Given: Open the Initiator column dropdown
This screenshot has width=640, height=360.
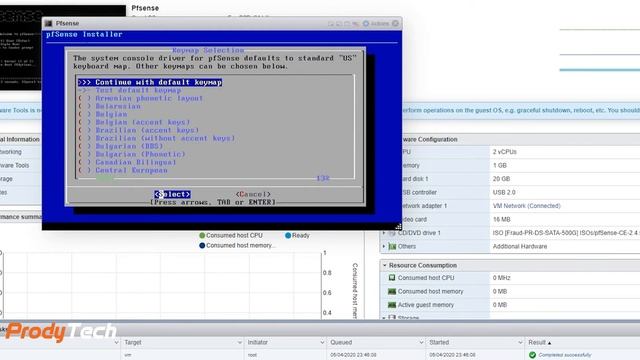Looking at the screenshot, I should (322, 342).
